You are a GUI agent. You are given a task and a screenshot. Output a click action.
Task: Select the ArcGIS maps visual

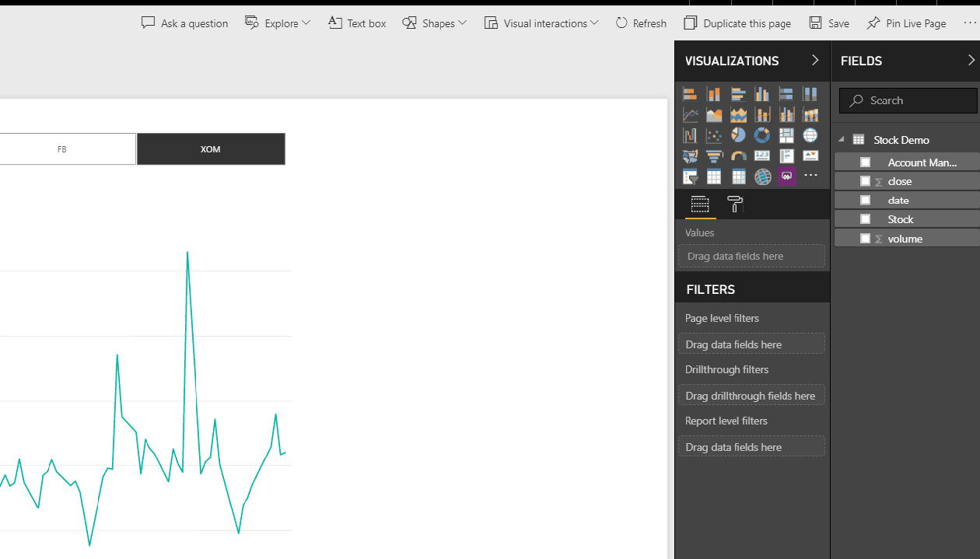point(762,176)
